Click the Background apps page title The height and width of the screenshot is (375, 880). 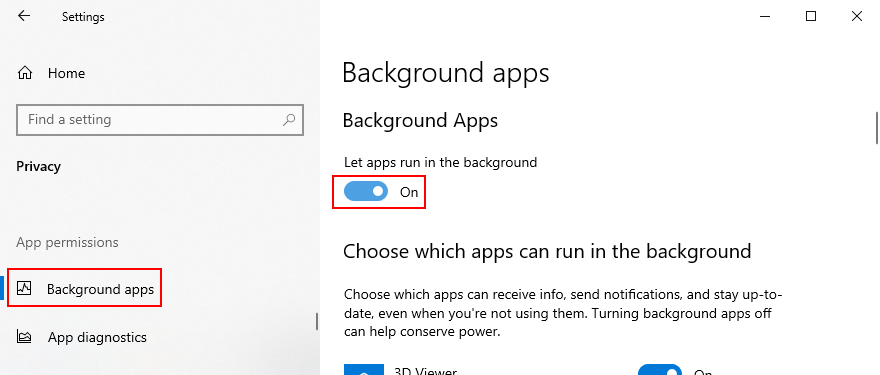(x=446, y=74)
